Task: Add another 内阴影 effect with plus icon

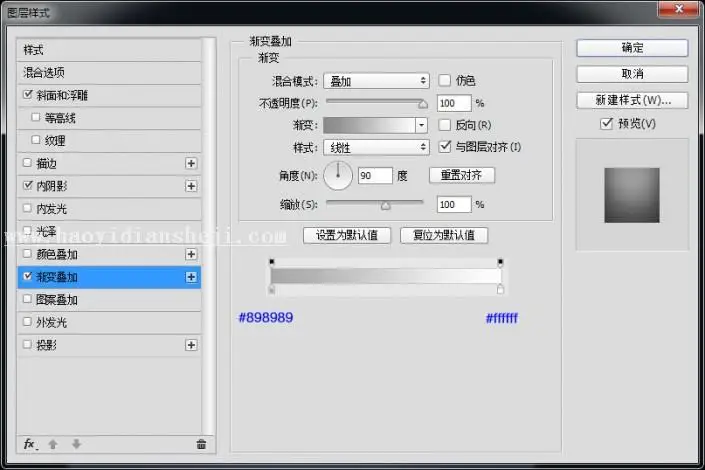Action: tap(191, 186)
